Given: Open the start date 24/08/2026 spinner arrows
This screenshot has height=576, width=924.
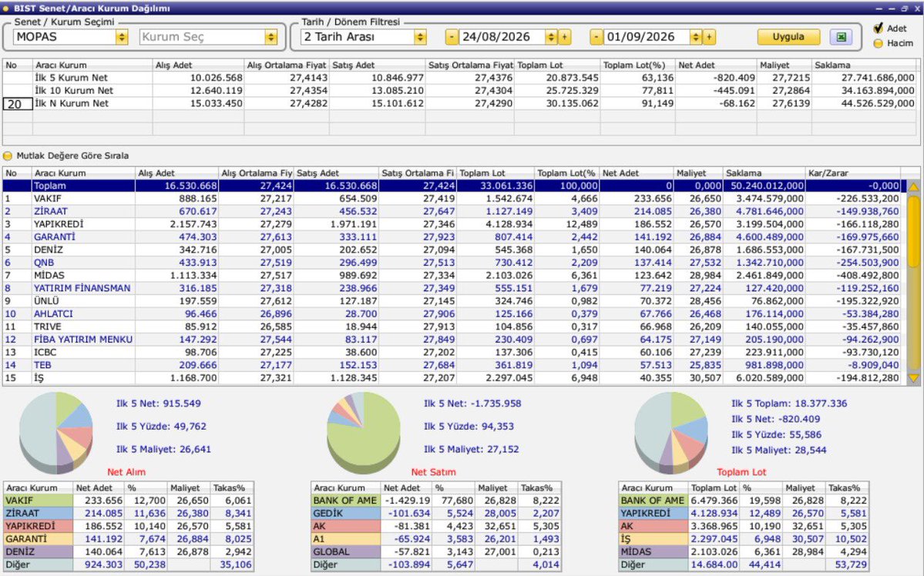Looking at the screenshot, I should coord(551,37).
